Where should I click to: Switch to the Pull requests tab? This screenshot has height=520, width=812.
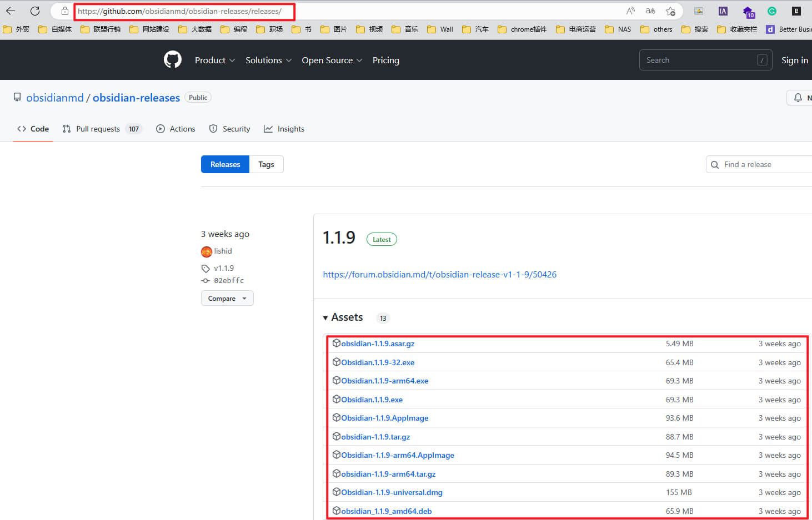pos(102,129)
